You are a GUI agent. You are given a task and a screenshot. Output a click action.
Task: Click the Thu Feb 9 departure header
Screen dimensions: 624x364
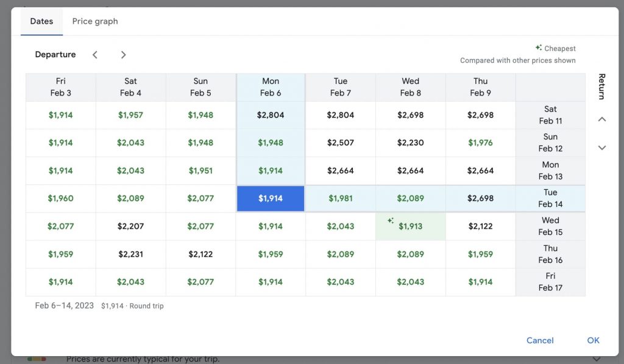click(x=480, y=87)
